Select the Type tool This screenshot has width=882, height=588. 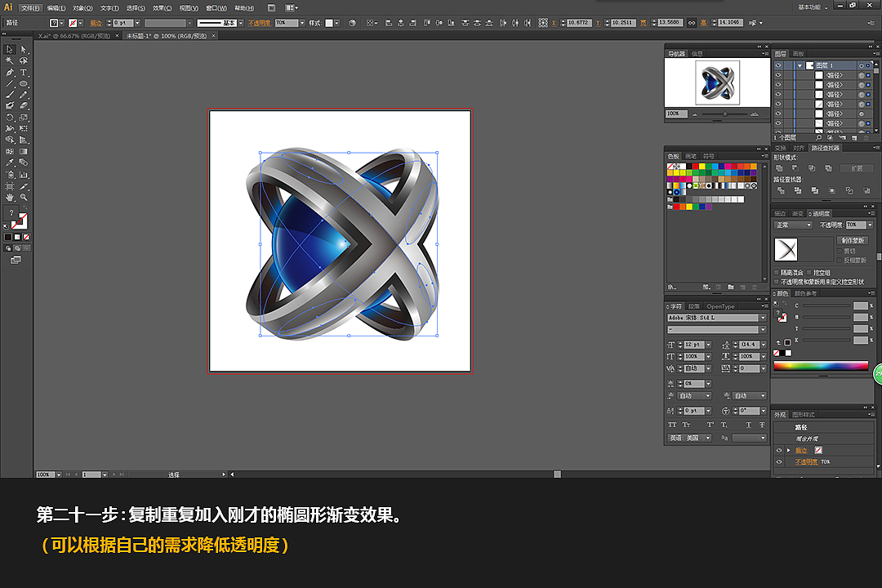click(x=24, y=73)
